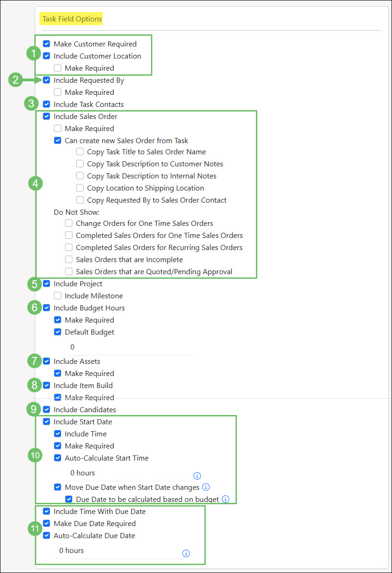The height and width of the screenshot is (573, 392).
Task: Click the Auto-Calculate Due Date hours field
Action: [117, 551]
